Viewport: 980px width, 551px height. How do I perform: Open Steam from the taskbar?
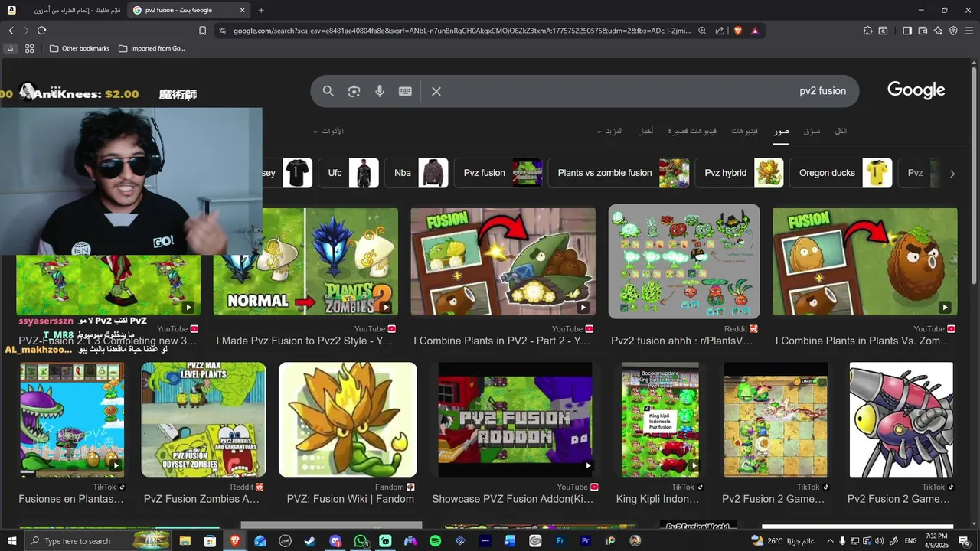coord(310,541)
